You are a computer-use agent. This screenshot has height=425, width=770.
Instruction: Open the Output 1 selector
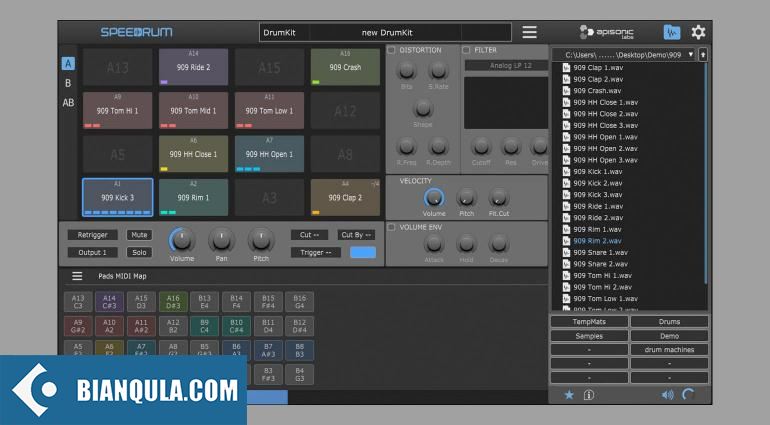point(92,253)
